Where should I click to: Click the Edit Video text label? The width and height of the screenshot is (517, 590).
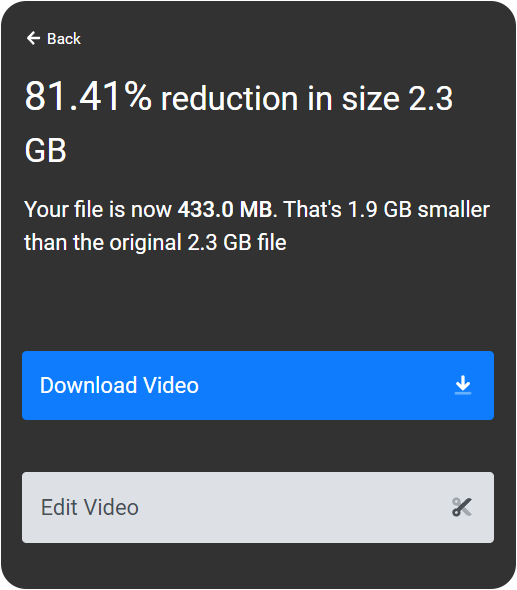click(90, 507)
